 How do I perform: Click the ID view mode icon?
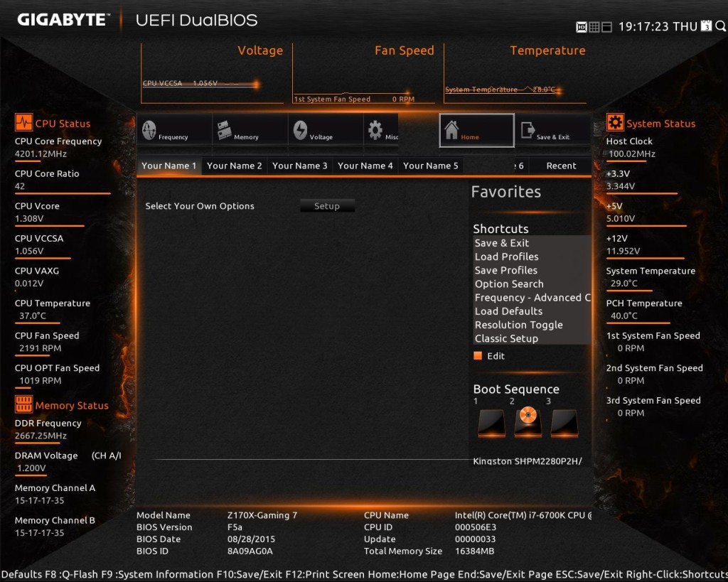pos(582,27)
